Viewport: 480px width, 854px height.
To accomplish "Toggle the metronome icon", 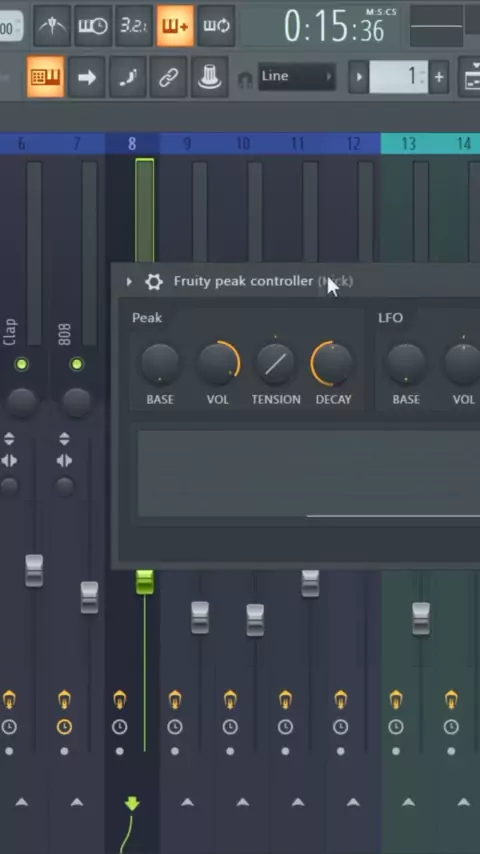I will (x=52, y=26).
